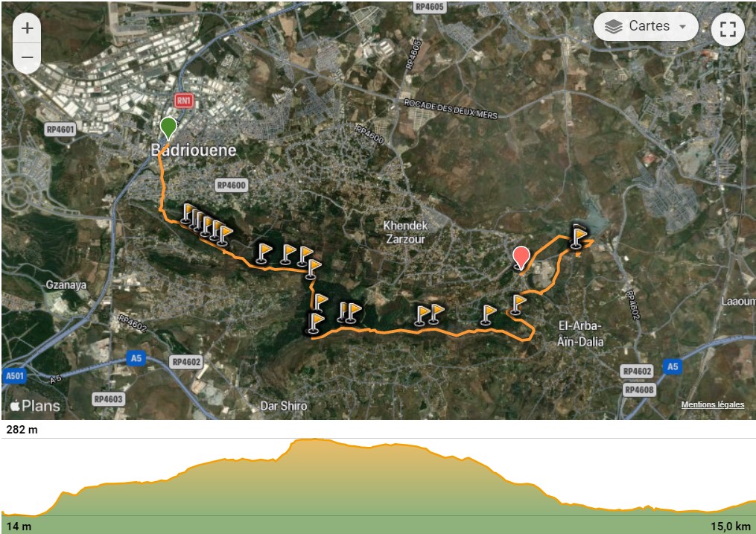
Task: Click the green start pin marker
Action: [168, 128]
